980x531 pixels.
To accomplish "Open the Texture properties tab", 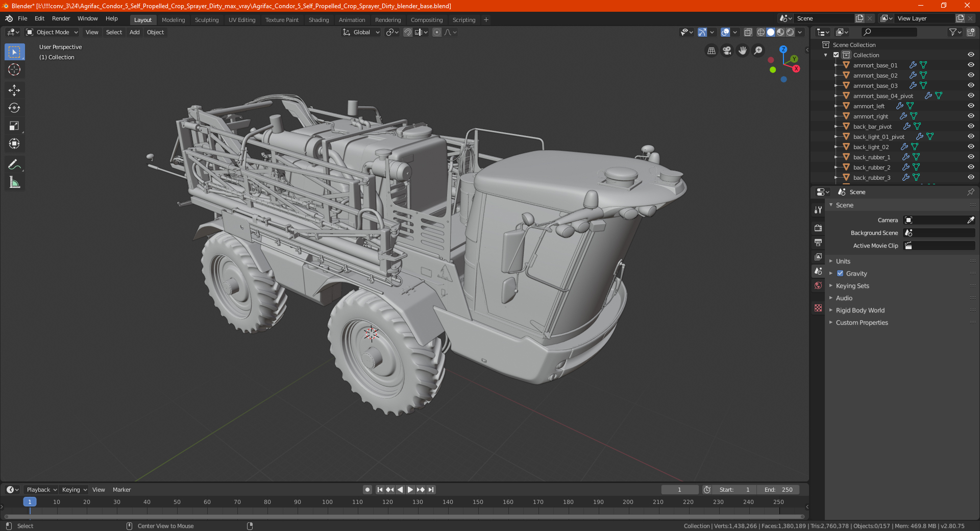I will [x=818, y=308].
